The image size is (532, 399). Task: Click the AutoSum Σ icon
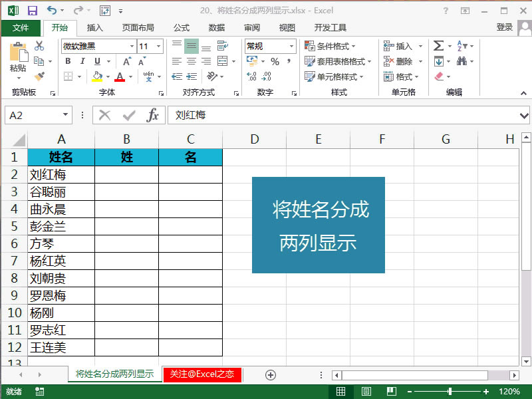pyautogui.click(x=438, y=45)
